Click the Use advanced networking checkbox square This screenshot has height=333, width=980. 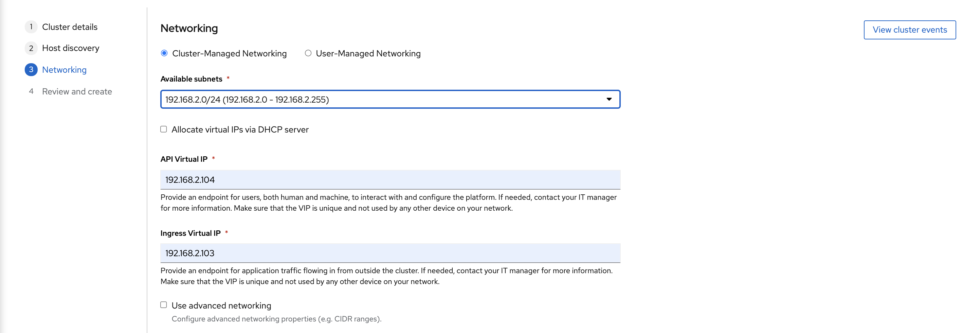[164, 305]
